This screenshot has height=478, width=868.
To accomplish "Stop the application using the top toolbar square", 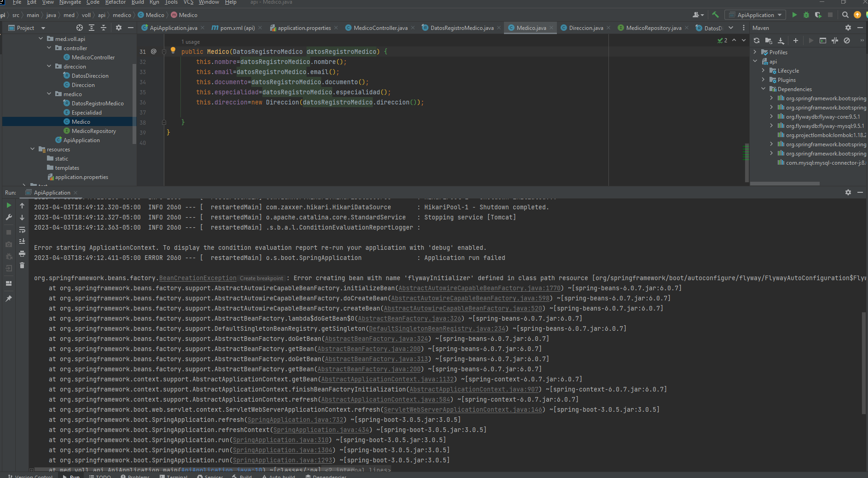I will click(830, 15).
